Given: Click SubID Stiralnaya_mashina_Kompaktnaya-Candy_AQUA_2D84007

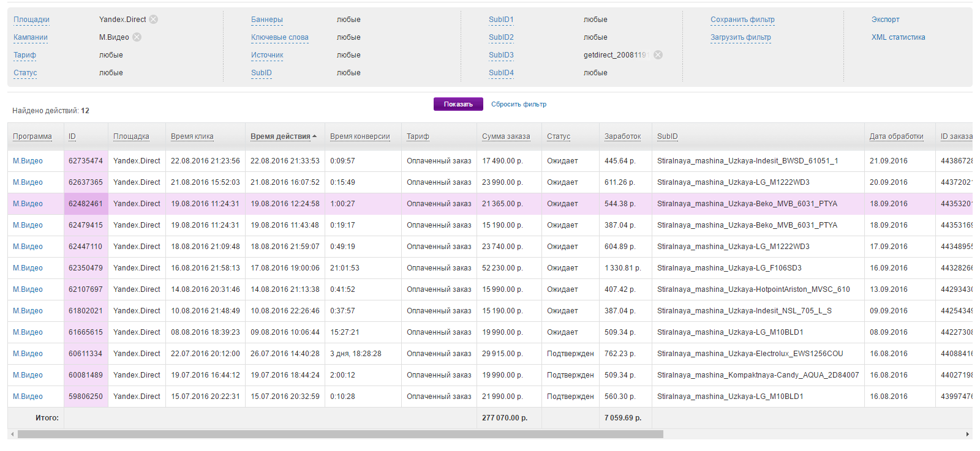Looking at the screenshot, I should tap(758, 375).
